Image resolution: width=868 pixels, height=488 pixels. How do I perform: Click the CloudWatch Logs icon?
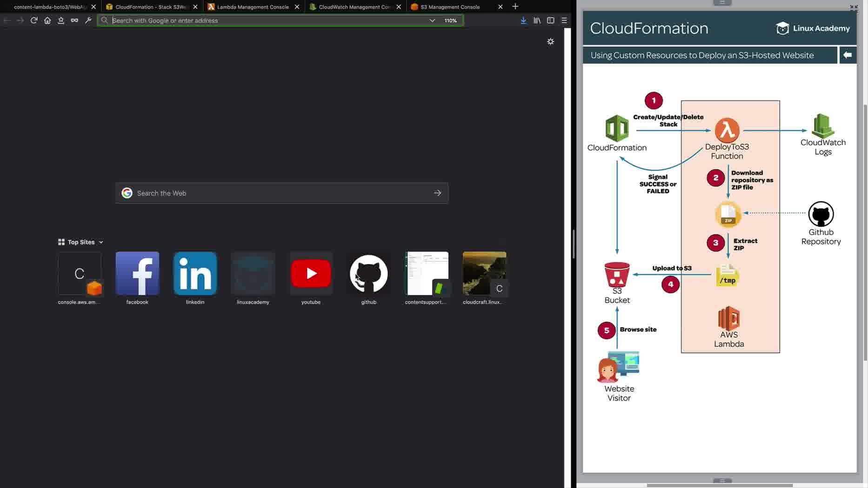pyautogui.click(x=823, y=125)
